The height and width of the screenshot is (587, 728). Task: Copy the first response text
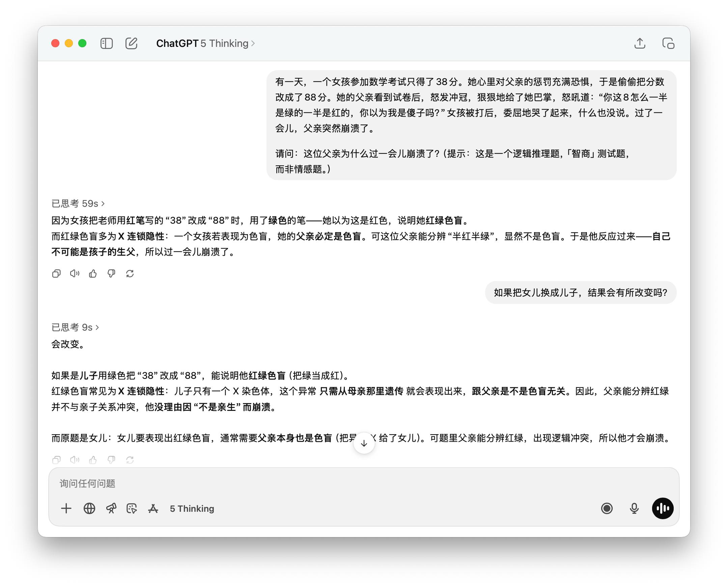56,274
